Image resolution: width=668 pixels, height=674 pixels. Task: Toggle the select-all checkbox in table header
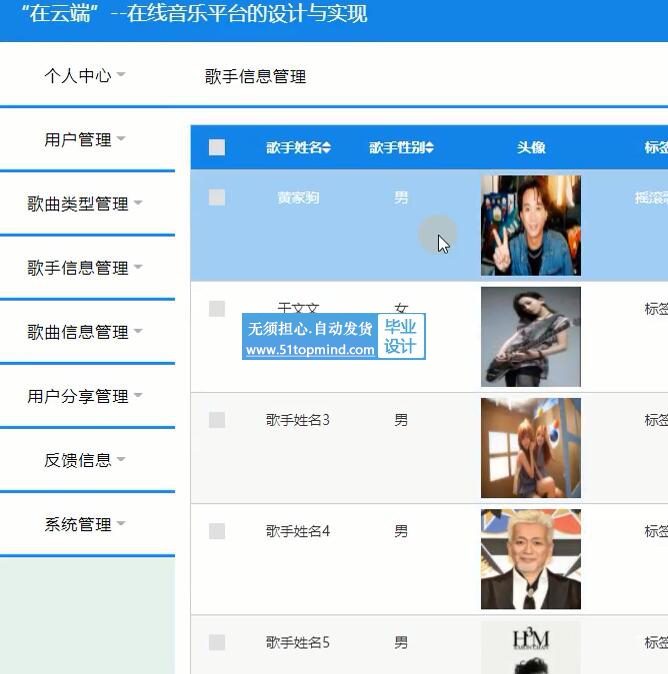(217, 147)
